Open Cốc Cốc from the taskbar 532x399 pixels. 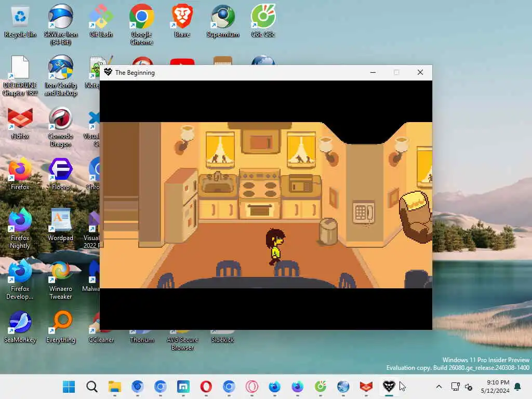pyautogui.click(x=320, y=387)
